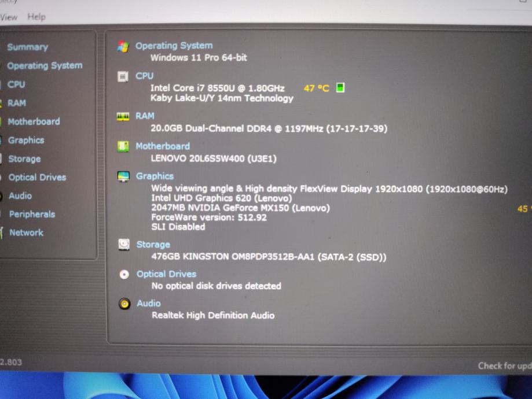532x399 pixels.
Task: Select RAM in the sidebar
Action: coord(17,103)
